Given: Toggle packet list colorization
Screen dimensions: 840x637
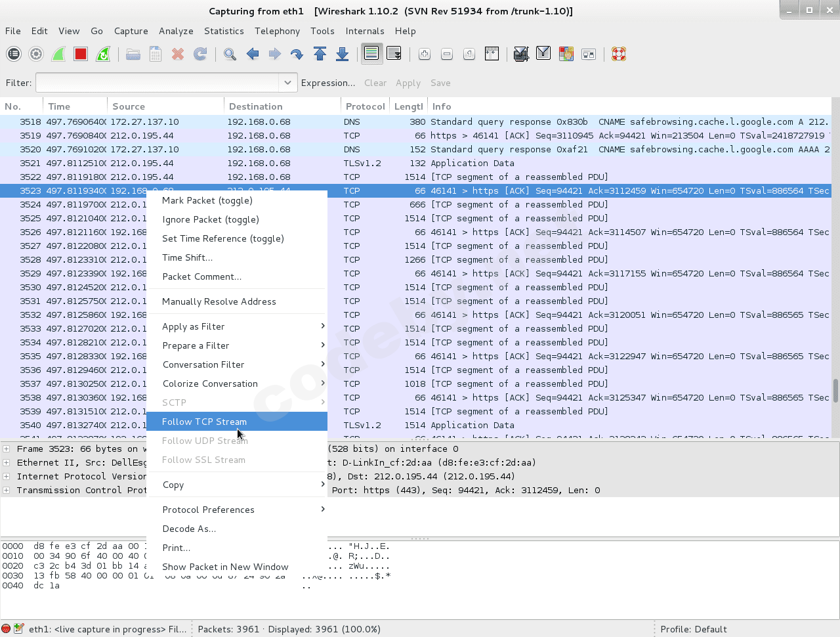Looking at the screenshot, I should (x=371, y=54).
